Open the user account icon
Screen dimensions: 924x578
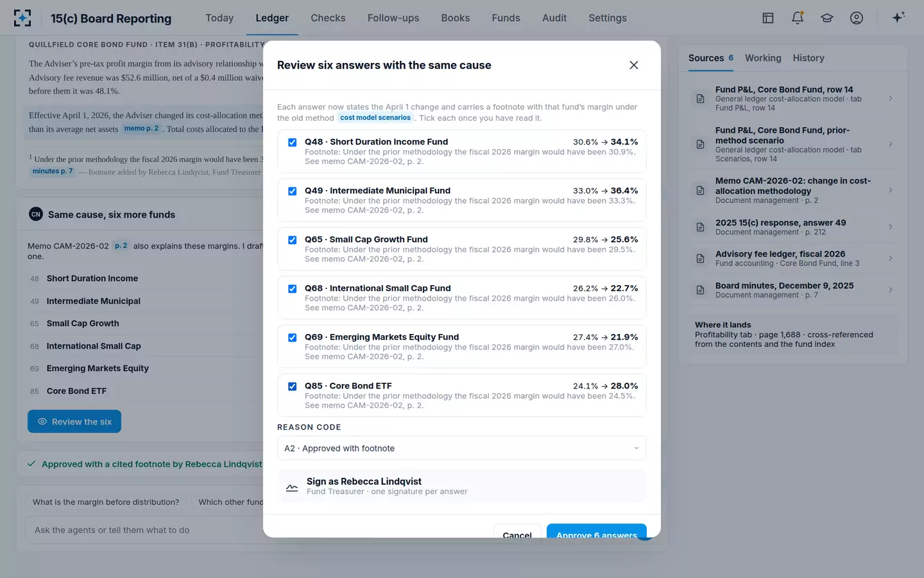(857, 18)
